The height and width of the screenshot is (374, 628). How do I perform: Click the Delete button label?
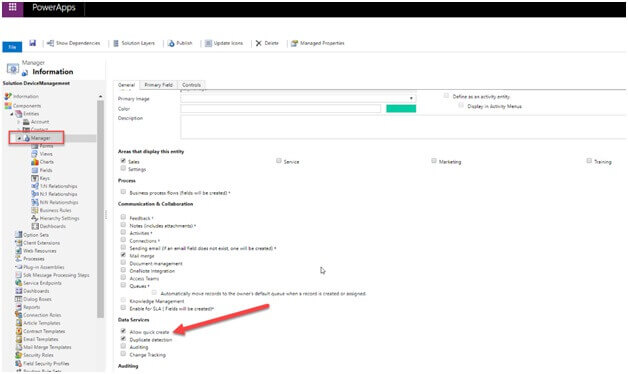point(272,43)
